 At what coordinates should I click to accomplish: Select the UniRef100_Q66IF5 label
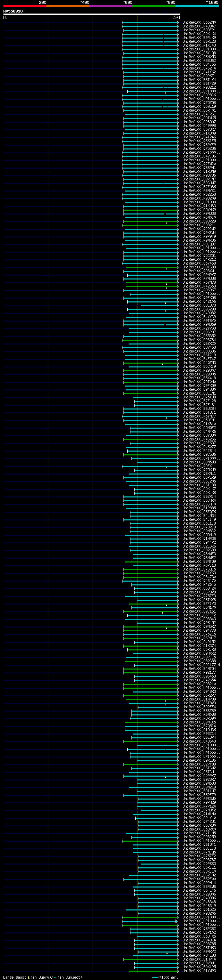pos(199,141)
